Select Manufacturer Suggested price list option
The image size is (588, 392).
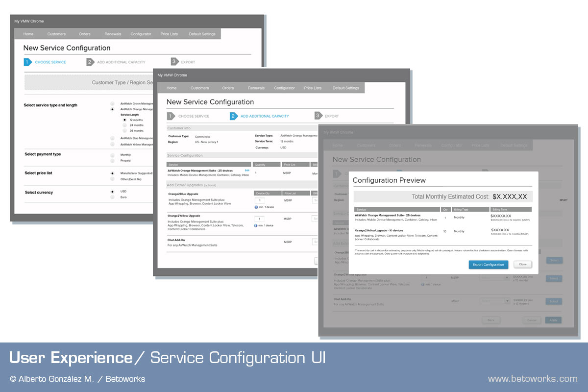[112, 173]
